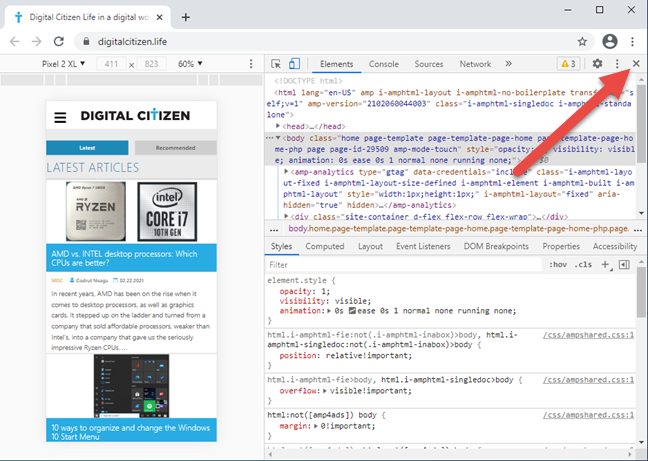Open DevTools customize three-dot menu
The height and width of the screenshot is (461, 648).
click(x=617, y=64)
